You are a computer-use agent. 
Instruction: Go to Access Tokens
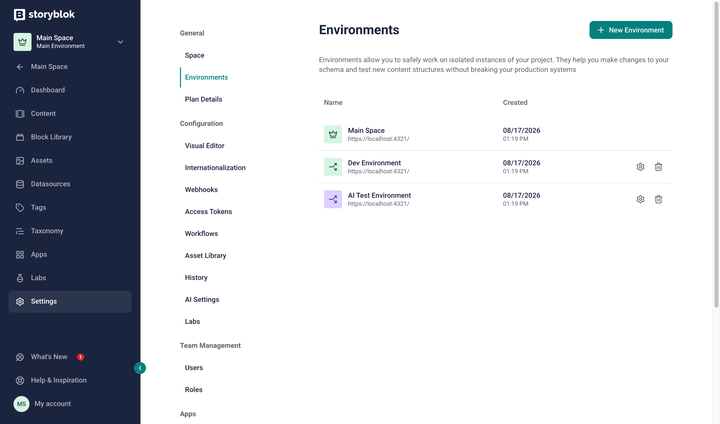pyautogui.click(x=208, y=212)
